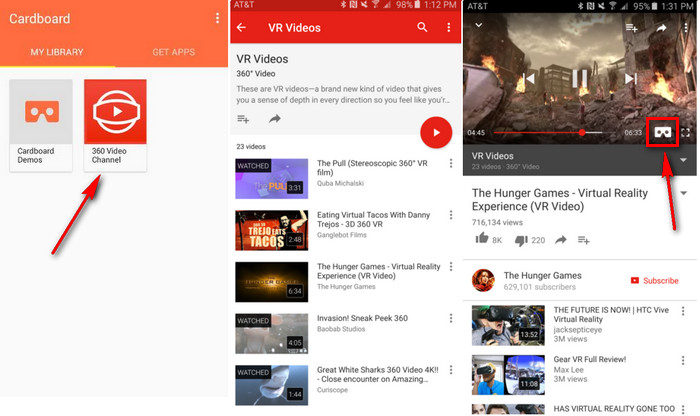Select the Quba Michalski channel name
This screenshot has height=416, width=700.
point(340,183)
